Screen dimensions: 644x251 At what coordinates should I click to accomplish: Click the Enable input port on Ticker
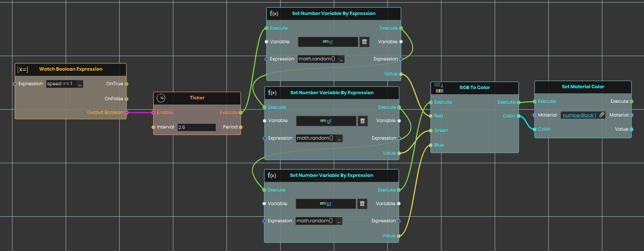[153, 112]
